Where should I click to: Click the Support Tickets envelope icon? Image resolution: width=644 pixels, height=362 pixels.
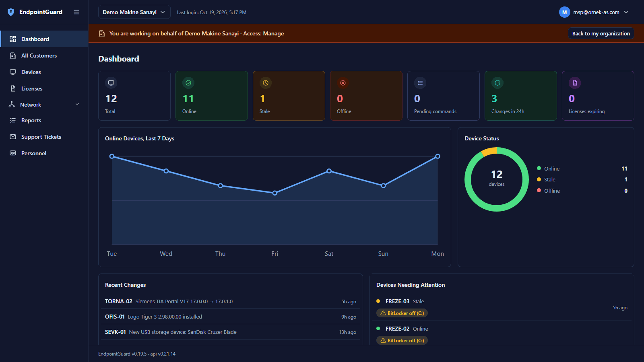tap(13, 137)
